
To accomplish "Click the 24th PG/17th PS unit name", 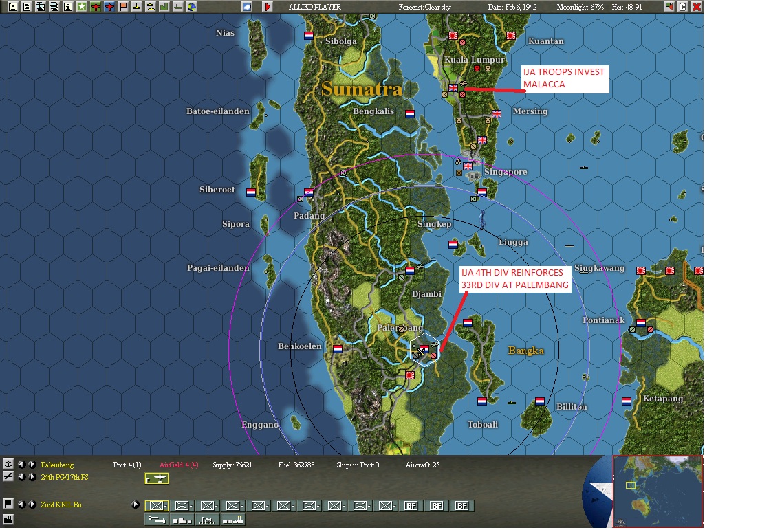I will point(65,477).
